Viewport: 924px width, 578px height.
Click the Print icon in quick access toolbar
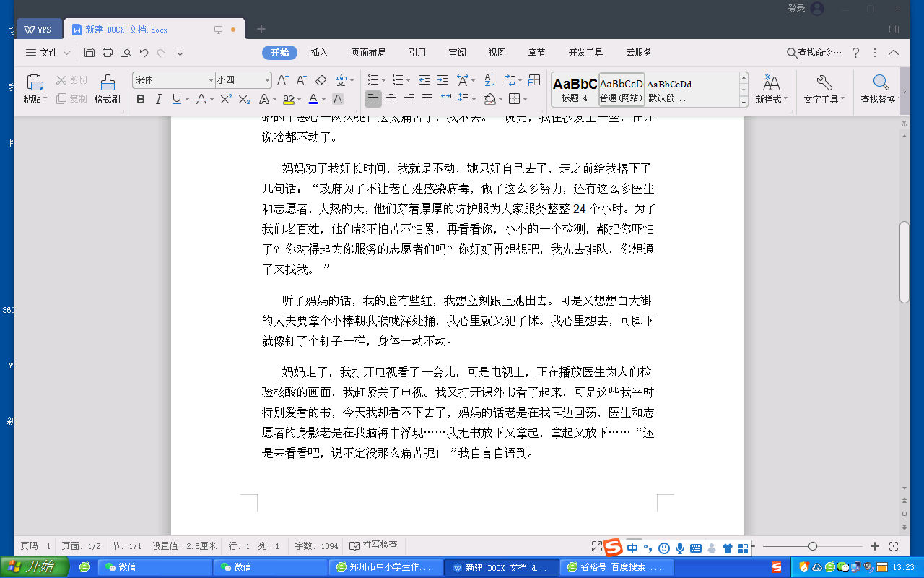[x=108, y=53]
